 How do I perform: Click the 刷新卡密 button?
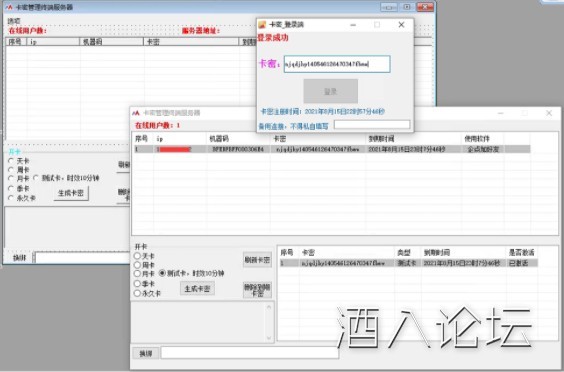257,260
